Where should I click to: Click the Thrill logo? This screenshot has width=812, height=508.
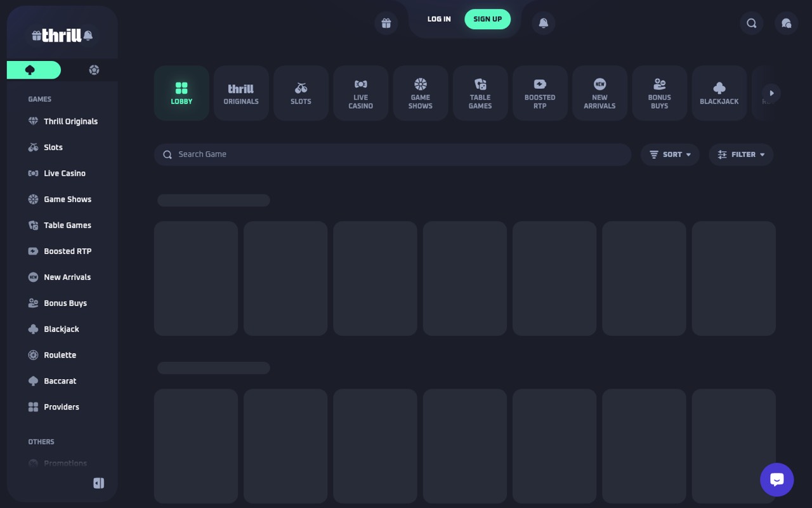(62, 35)
